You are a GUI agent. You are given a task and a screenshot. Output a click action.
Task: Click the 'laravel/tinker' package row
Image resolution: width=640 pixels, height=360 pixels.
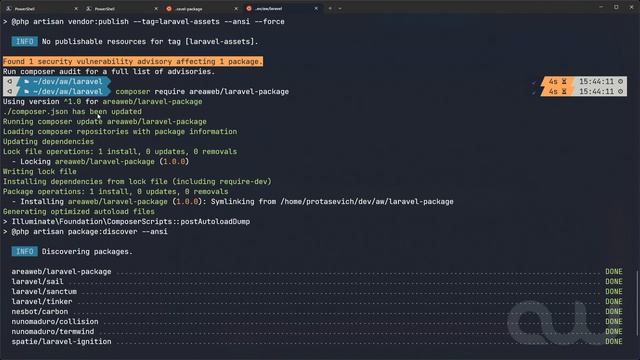tap(317, 301)
